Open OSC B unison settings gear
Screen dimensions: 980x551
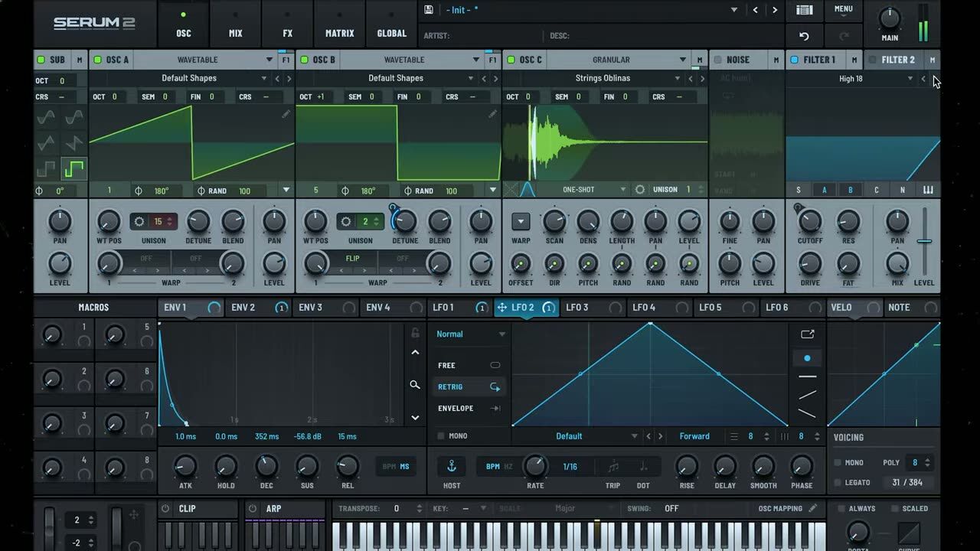pyautogui.click(x=346, y=222)
